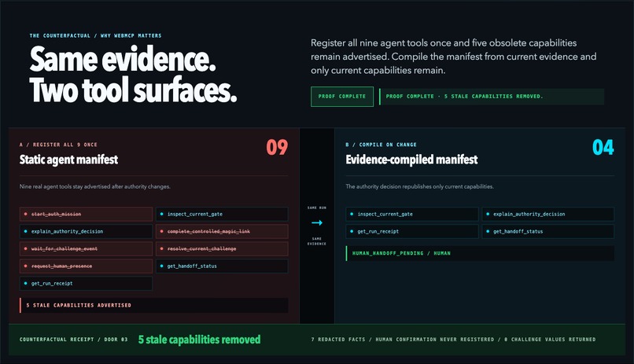Select get_run_receipt in Static agent manifest
This screenshot has height=364, width=634.
click(86, 284)
